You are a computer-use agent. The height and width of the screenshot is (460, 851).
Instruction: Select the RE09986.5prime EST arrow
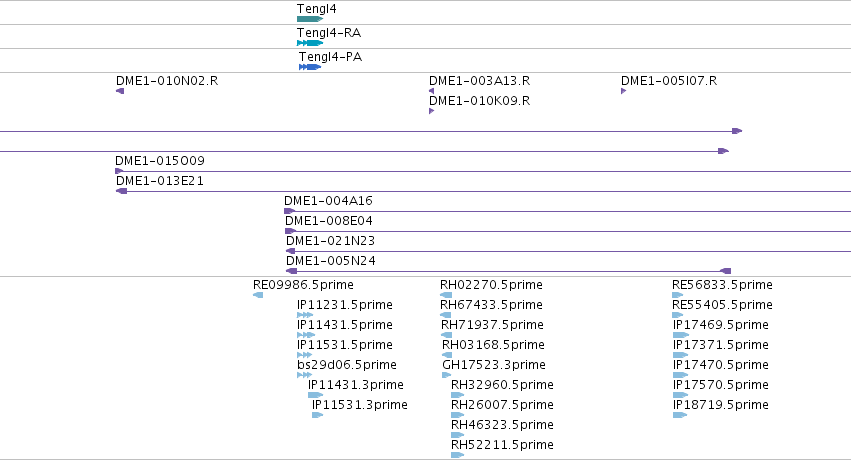258,295
